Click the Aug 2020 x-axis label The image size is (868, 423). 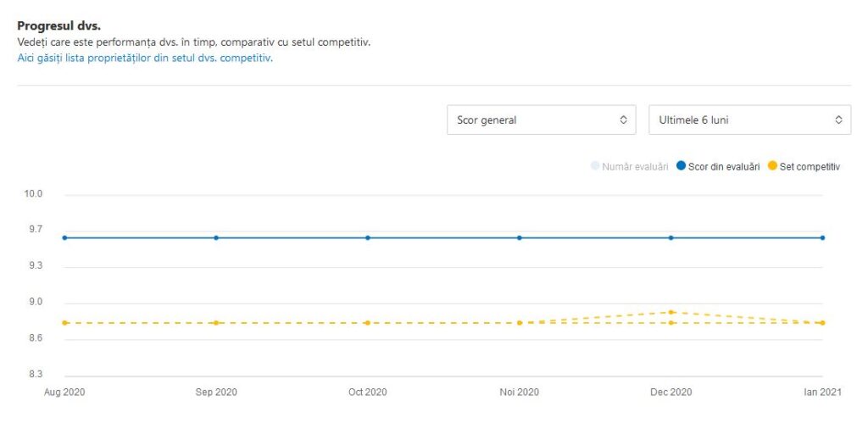pos(64,392)
